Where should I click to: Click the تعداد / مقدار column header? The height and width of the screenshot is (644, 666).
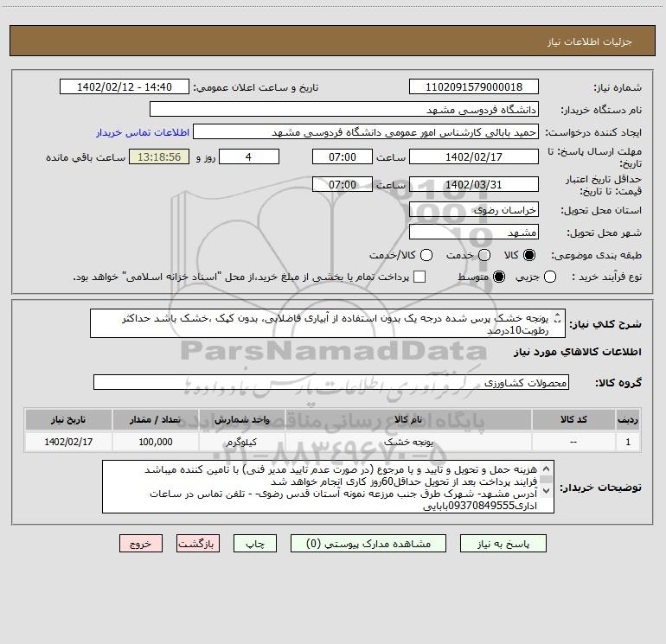156,419
